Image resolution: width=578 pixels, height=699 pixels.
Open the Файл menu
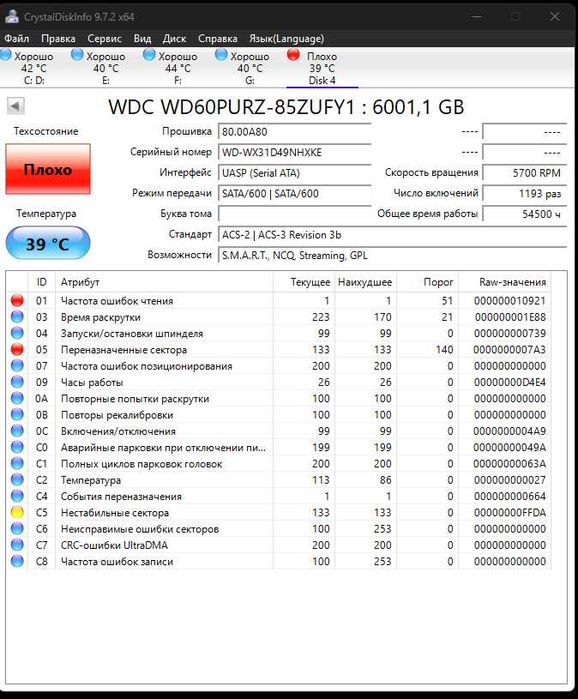(x=16, y=39)
